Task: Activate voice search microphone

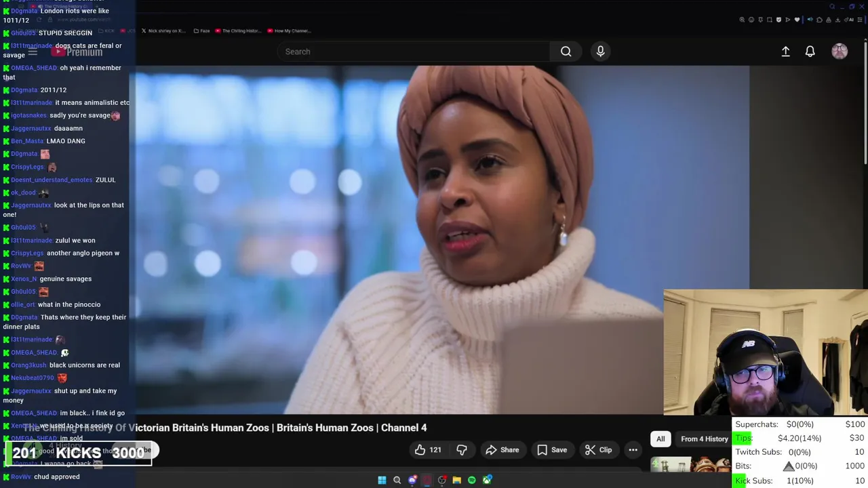Action: tap(600, 52)
